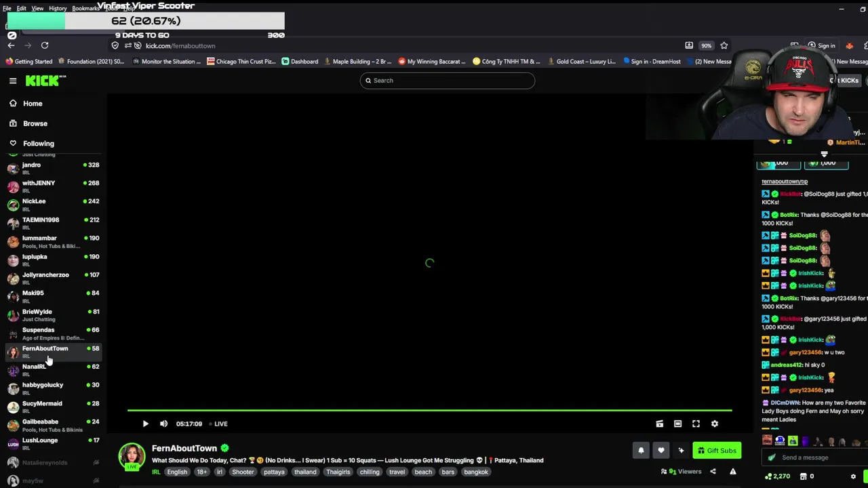Click the heart follow button
Screen dimensions: 868x488
pos(661,451)
